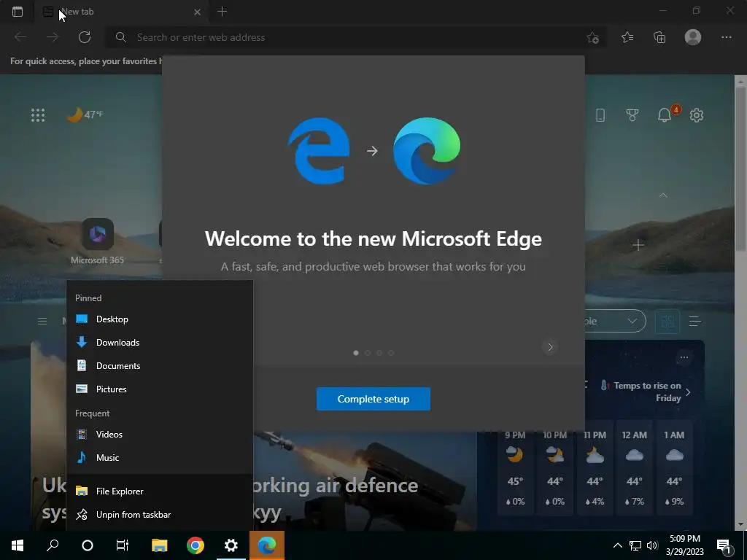Open Temps to rise on Friday link

pos(646,392)
